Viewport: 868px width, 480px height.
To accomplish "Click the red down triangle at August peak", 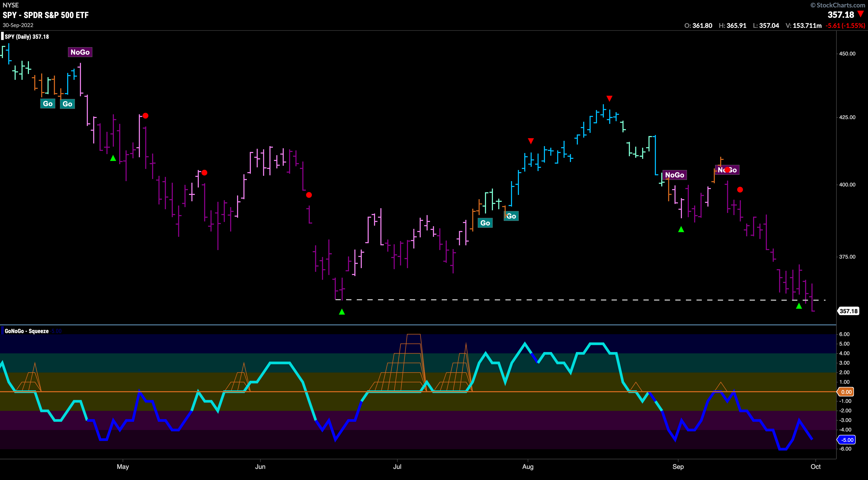I will coord(609,98).
